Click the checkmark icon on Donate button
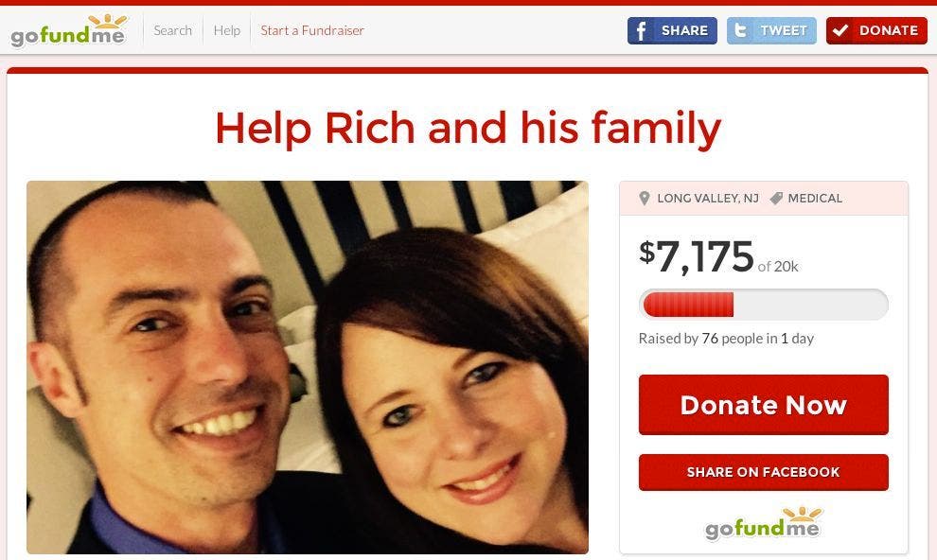 tap(840, 30)
